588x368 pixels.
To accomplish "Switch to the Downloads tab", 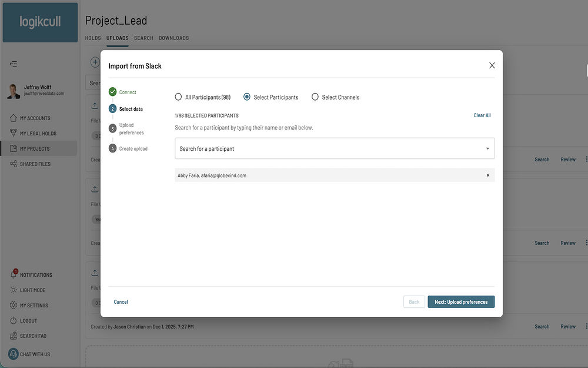I will pos(173,38).
